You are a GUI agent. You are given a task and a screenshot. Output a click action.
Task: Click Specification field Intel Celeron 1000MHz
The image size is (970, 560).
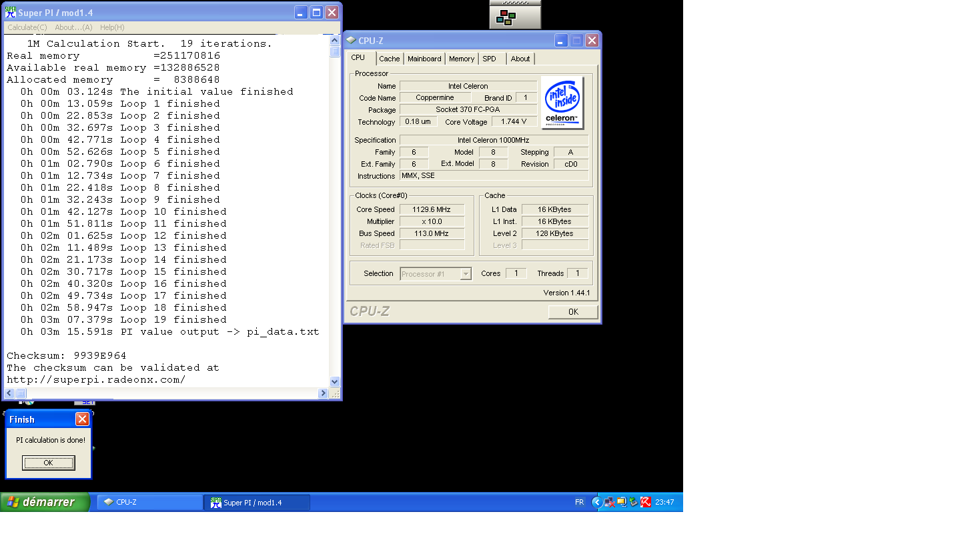pyautogui.click(x=494, y=140)
